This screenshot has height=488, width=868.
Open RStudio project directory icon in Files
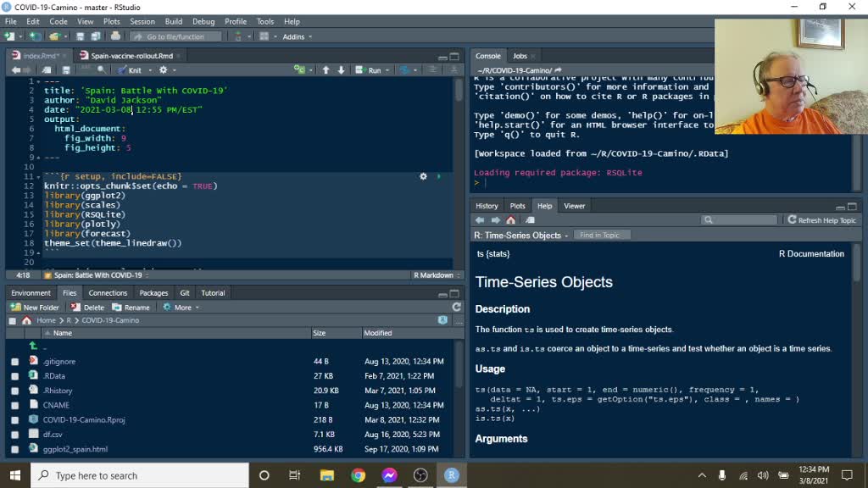tap(442, 320)
